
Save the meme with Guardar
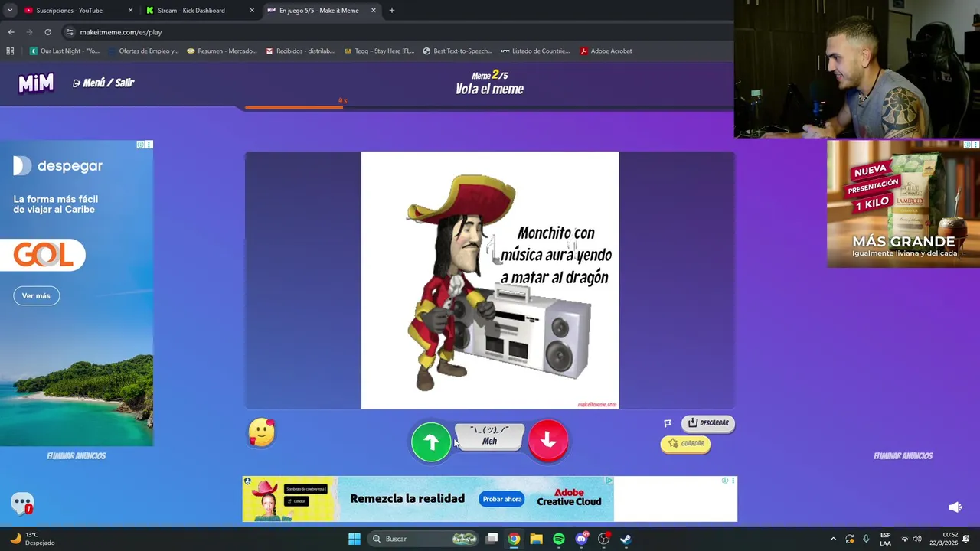point(686,443)
